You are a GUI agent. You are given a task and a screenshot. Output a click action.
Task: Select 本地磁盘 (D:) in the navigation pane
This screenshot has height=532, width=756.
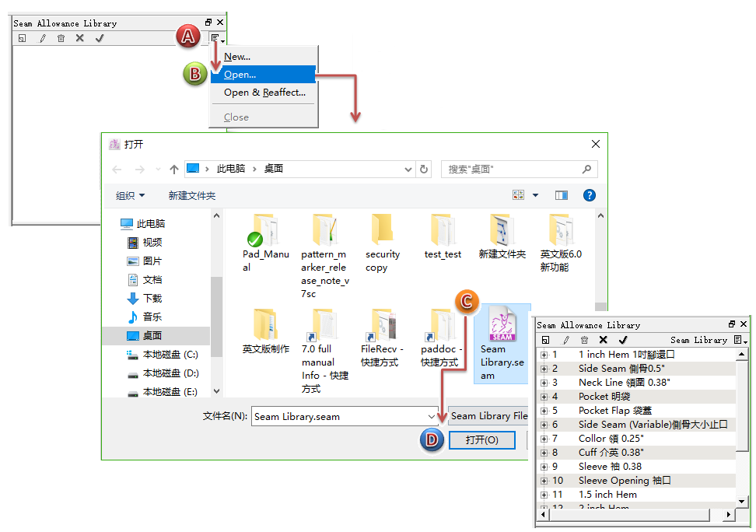(170, 373)
